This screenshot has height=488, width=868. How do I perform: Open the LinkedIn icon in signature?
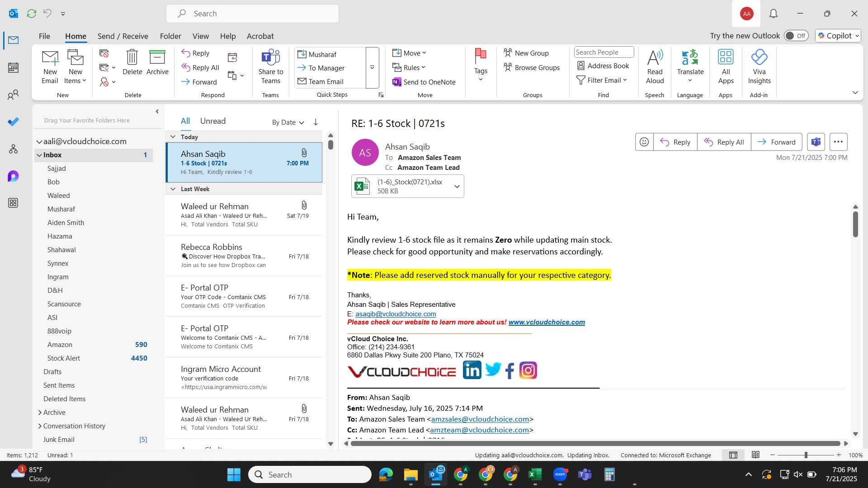(x=472, y=370)
